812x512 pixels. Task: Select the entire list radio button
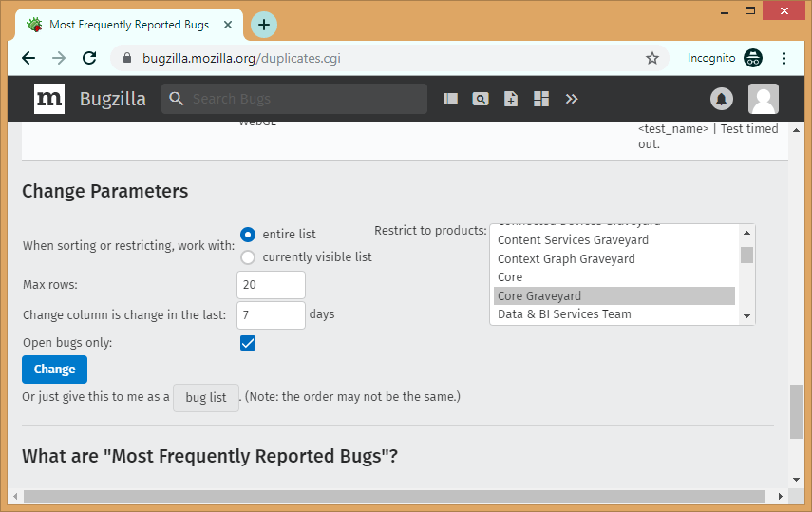pos(248,235)
